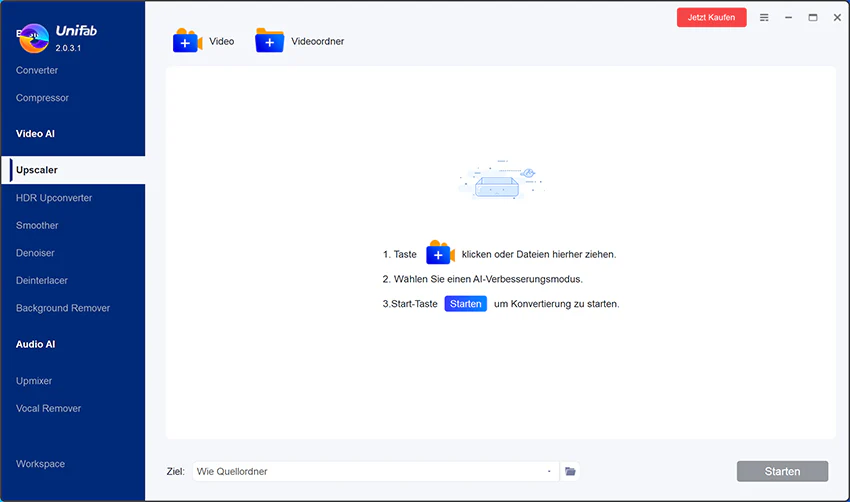Browse output folder icon next to Ziel
The width and height of the screenshot is (850, 502).
(570, 471)
